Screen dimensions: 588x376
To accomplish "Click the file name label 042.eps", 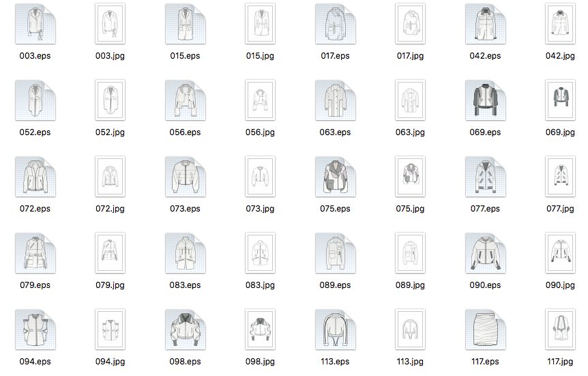I will (x=485, y=56).
